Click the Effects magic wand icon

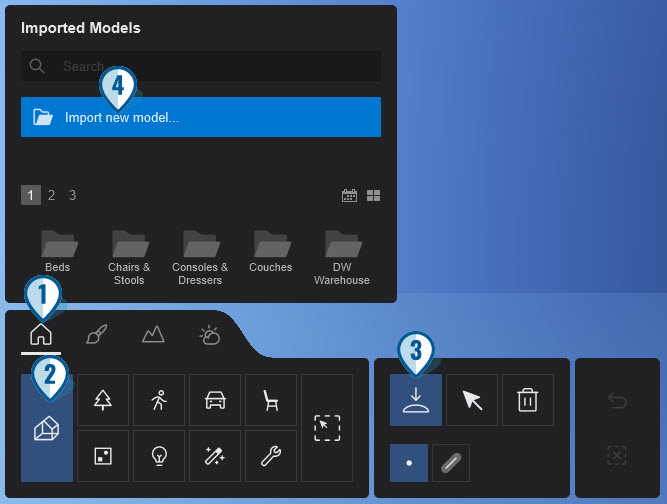[x=215, y=456]
